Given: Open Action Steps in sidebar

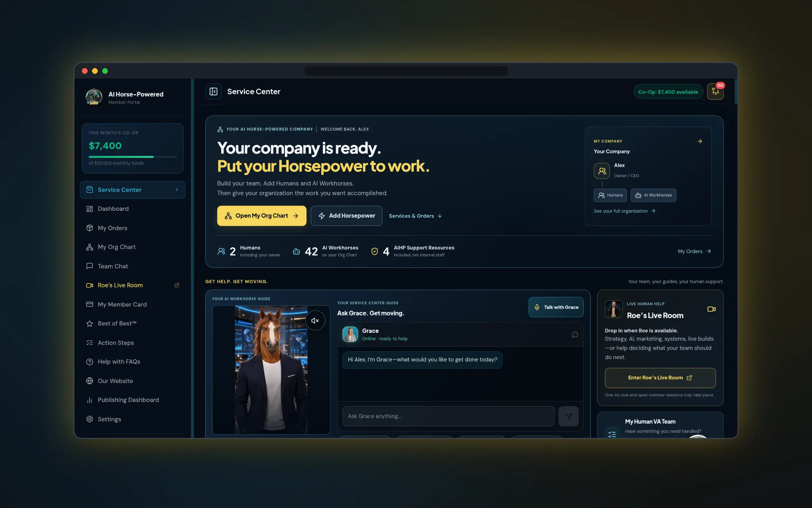Looking at the screenshot, I should 132,343.
